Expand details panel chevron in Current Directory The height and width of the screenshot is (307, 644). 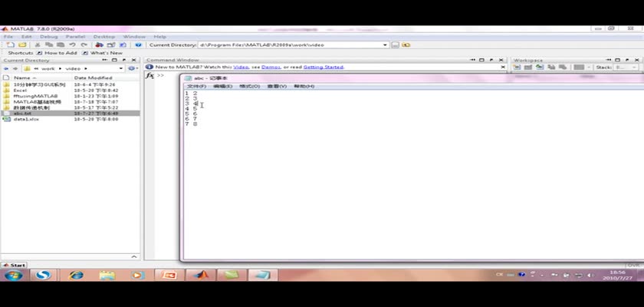pyautogui.click(x=134, y=257)
